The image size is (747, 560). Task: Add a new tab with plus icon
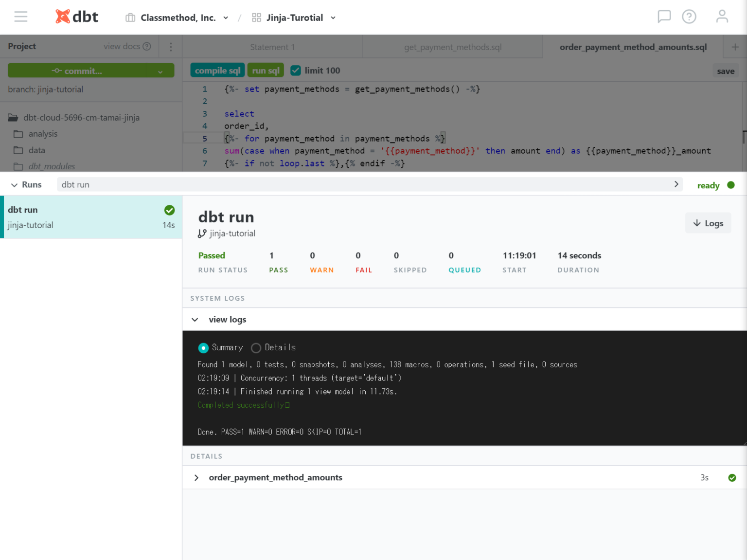pos(735,47)
